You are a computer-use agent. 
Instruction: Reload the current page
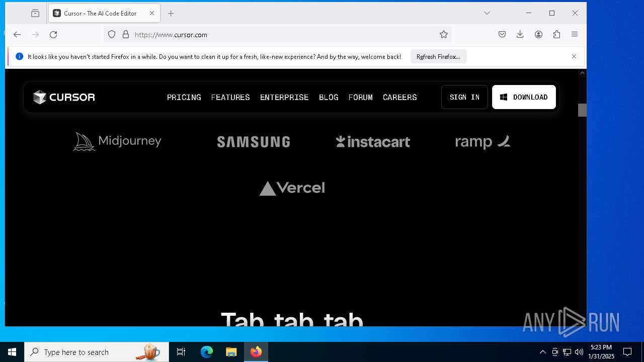pos(53,35)
